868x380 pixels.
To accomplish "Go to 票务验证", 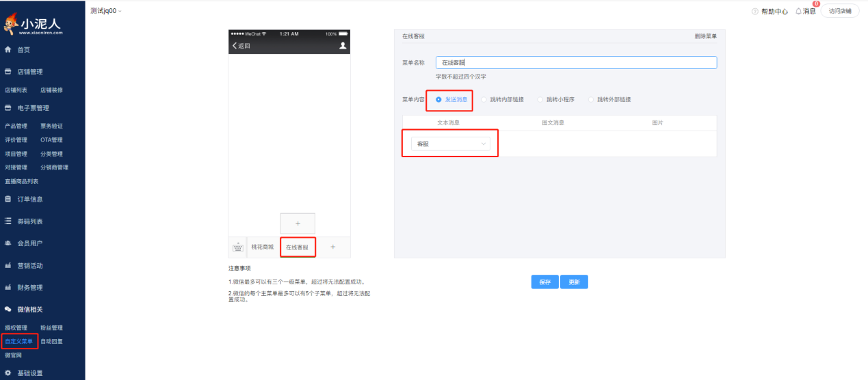I will 51,126.
